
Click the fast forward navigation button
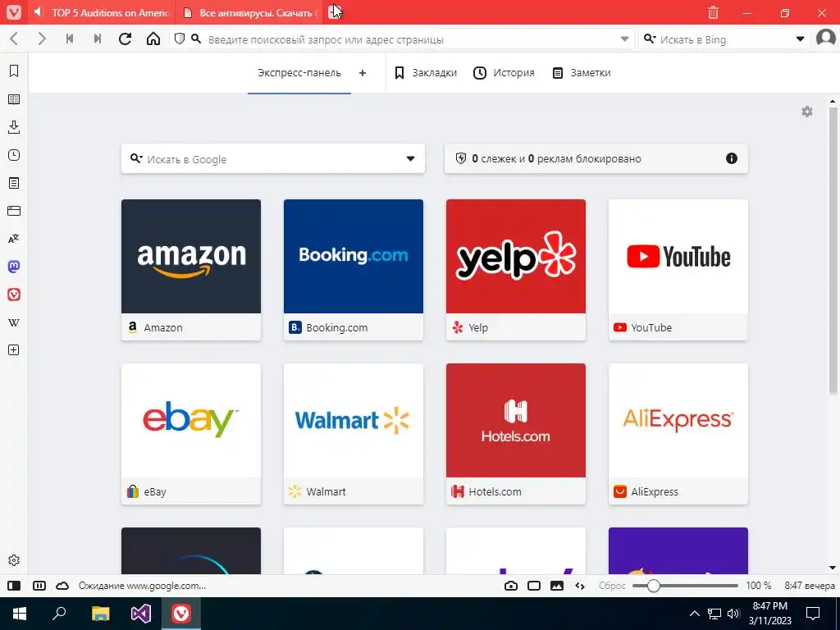[x=98, y=39]
